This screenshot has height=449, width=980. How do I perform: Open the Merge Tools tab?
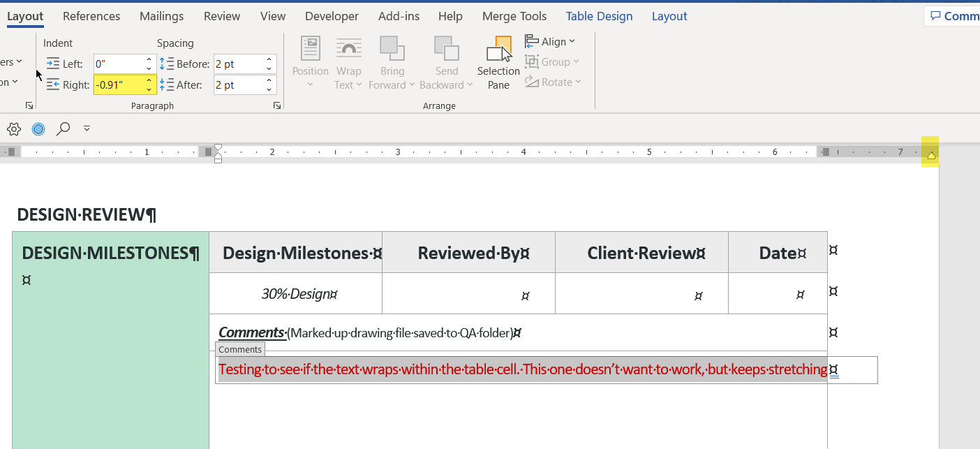tap(514, 16)
